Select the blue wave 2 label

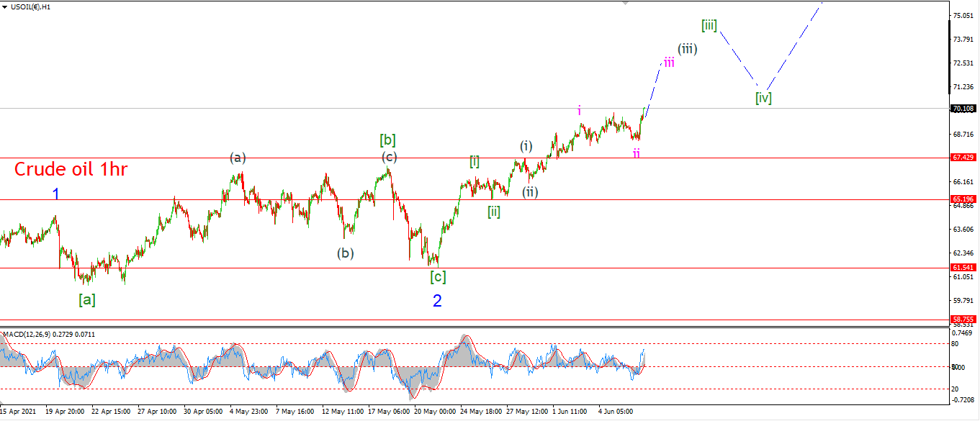coord(437,302)
